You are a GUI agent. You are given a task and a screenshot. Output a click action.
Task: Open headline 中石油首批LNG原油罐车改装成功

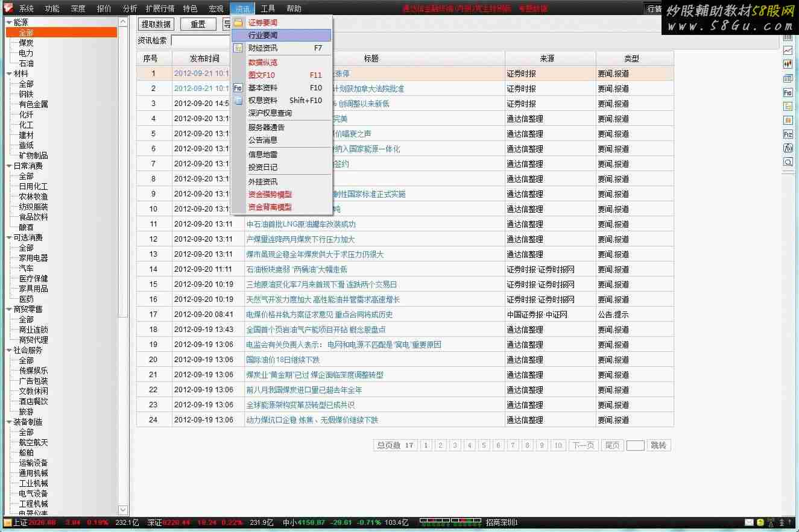[x=301, y=224]
